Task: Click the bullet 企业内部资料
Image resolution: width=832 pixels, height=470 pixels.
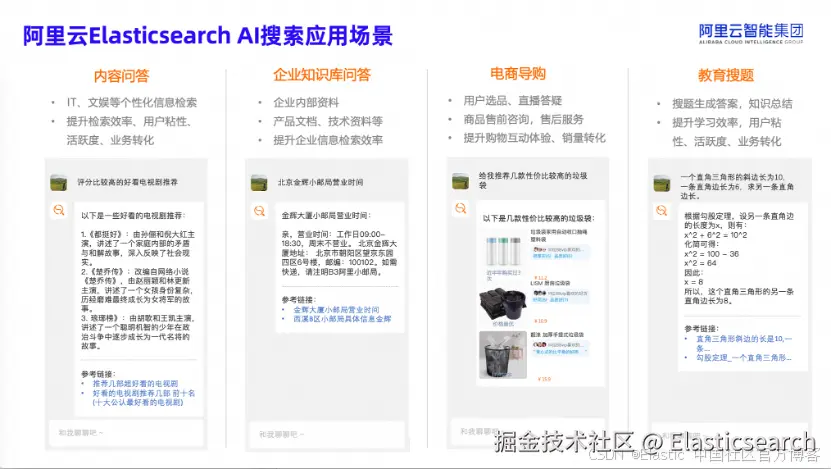Action: (306, 102)
